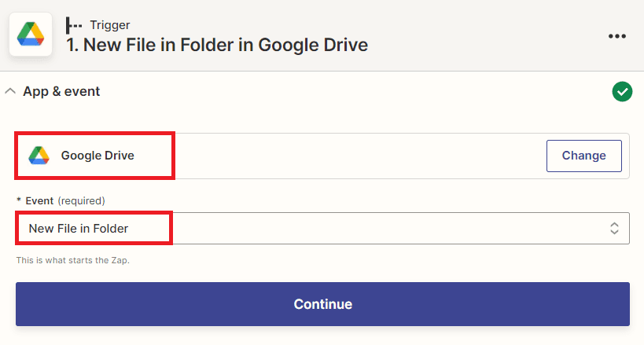Click the (required) hint text

pyautogui.click(x=81, y=200)
